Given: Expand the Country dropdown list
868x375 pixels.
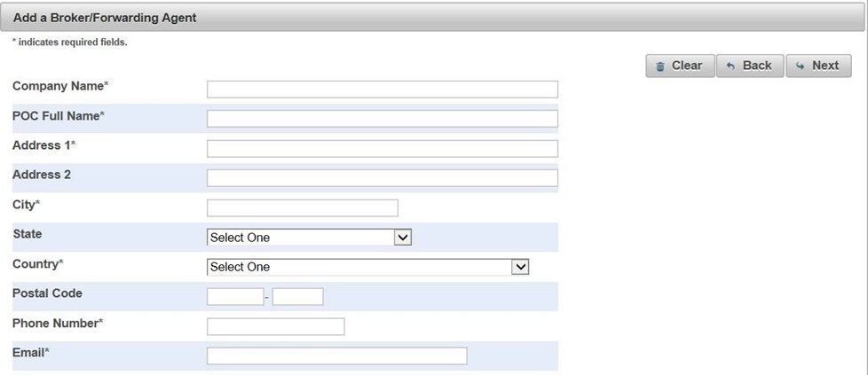Looking at the screenshot, I should pos(367,267).
